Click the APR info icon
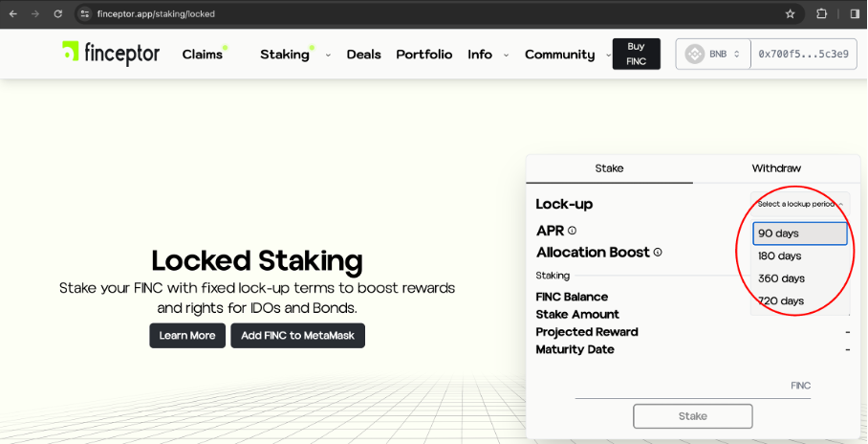The image size is (868, 444). pos(572,231)
